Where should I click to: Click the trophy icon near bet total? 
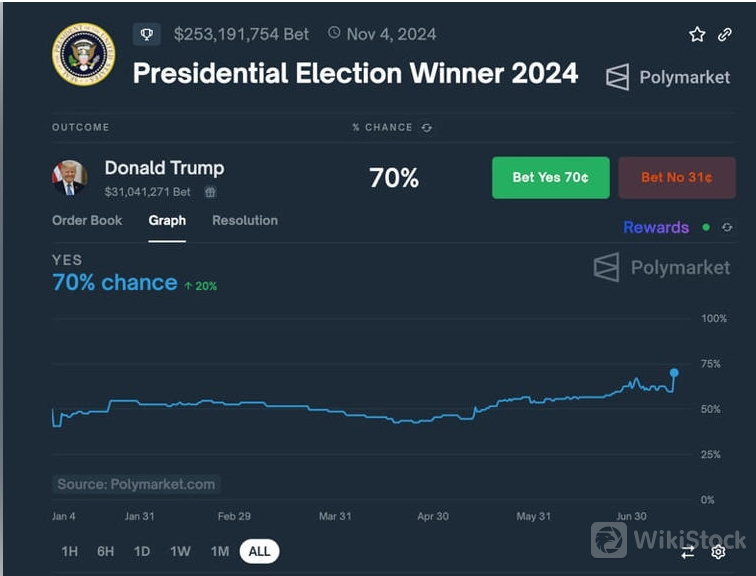[146, 34]
